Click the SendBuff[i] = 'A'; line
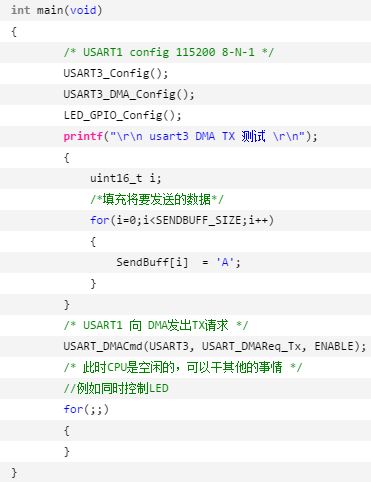The height and width of the screenshot is (482, 371). click(x=178, y=262)
